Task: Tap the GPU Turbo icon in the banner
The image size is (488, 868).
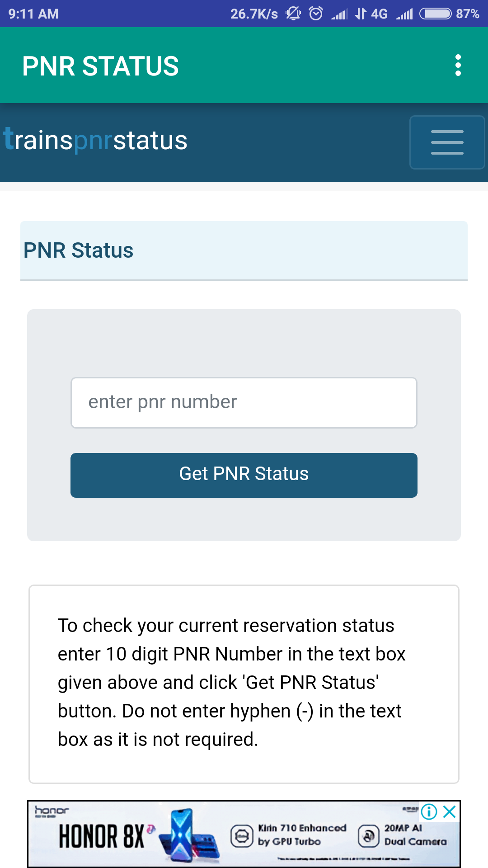Action: 243,834
